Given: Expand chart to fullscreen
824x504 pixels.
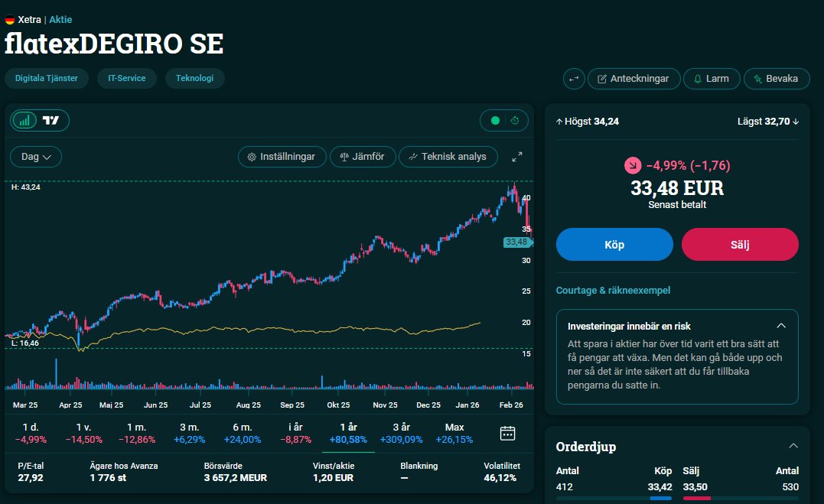Looking at the screenshot, I should click(517, 157).
